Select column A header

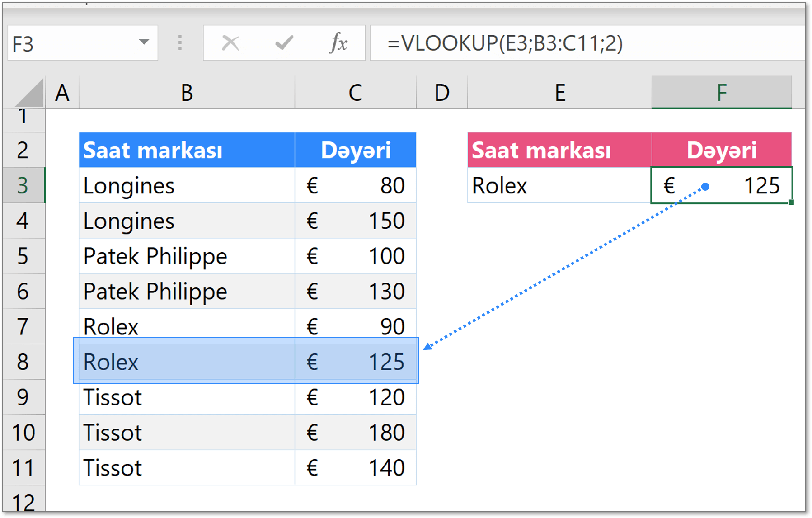tap(62, 93)
